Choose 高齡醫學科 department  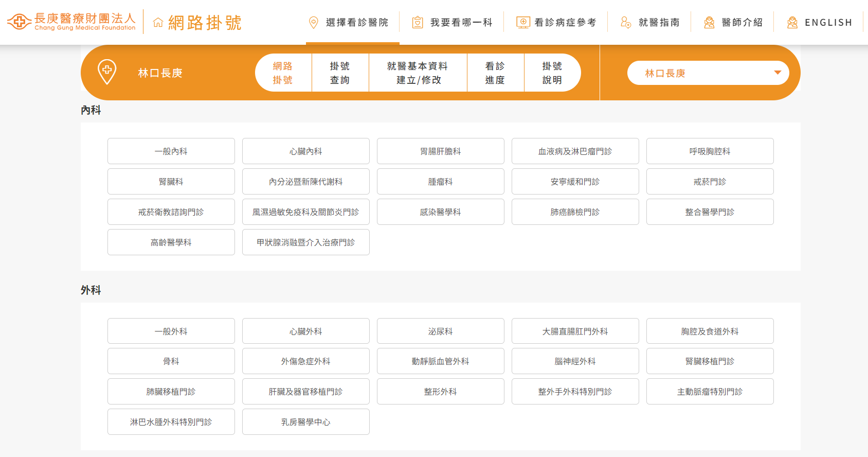(x=171, y=242)
